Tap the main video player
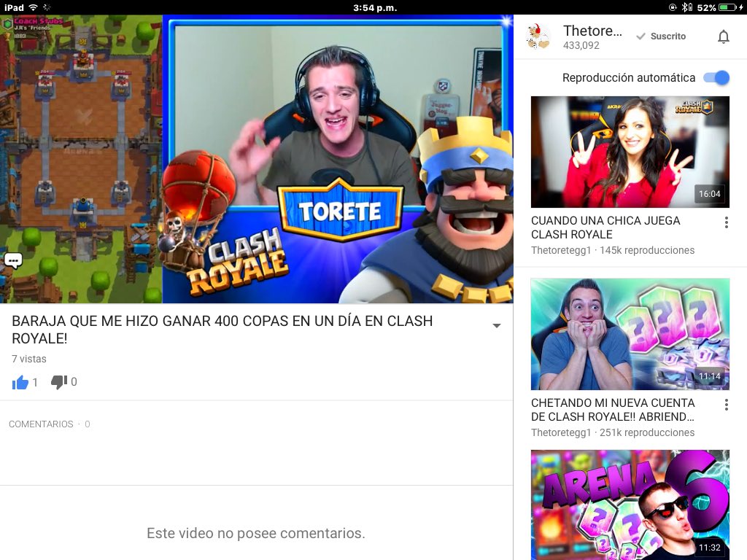Screen dimensions: 747x560 tap(256, 159)
